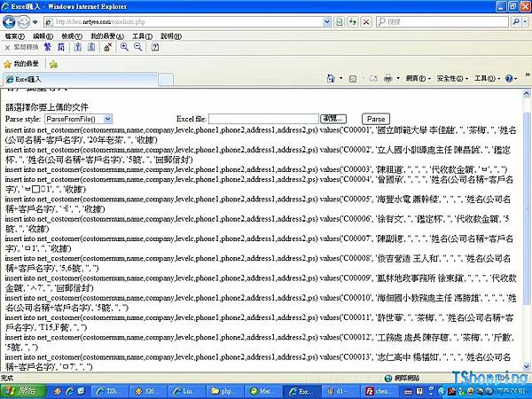Viewport: 532px width, 399px height.
Task: Click the Parse button
Action: click(376, 119)
